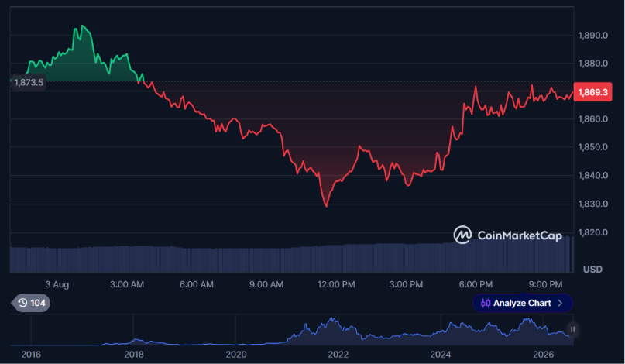Click the Analyze Chart button
This screenshot has width=625, height=364.
pyautogui.click(x=523, y=303)
